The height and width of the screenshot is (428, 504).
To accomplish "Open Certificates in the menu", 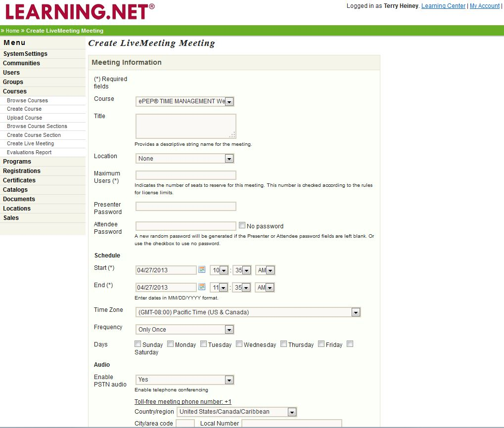I will 19,180.
